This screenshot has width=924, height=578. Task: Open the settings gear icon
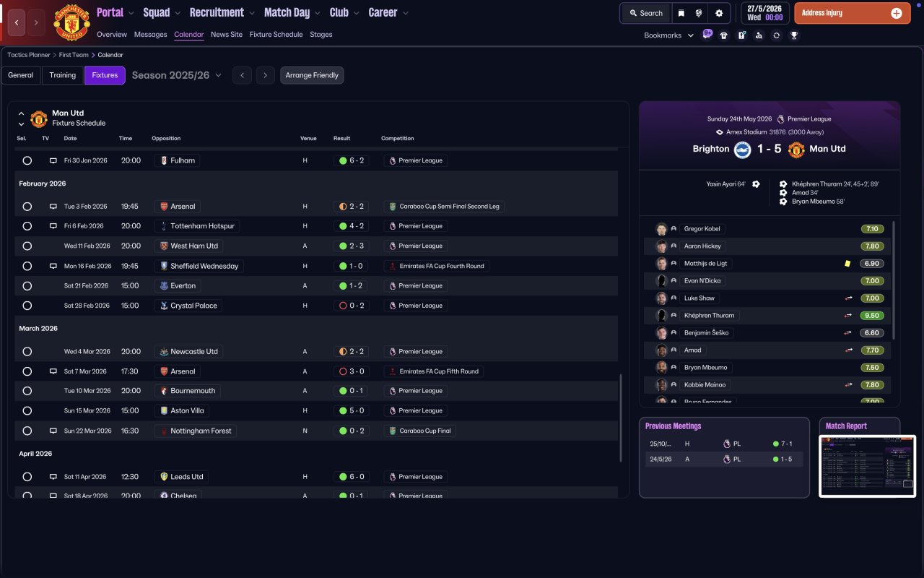point(718,13)
